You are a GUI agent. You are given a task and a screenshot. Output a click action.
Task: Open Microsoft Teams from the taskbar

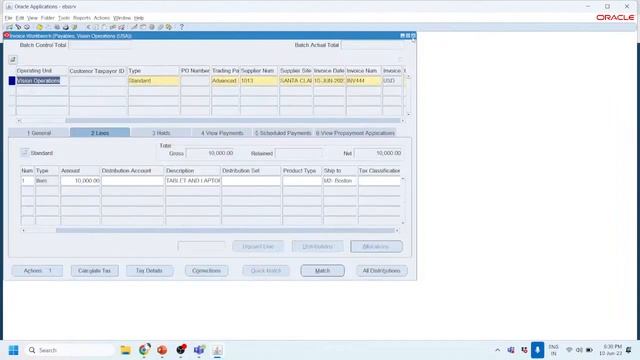pyautogui.click(x=199, y=350)
